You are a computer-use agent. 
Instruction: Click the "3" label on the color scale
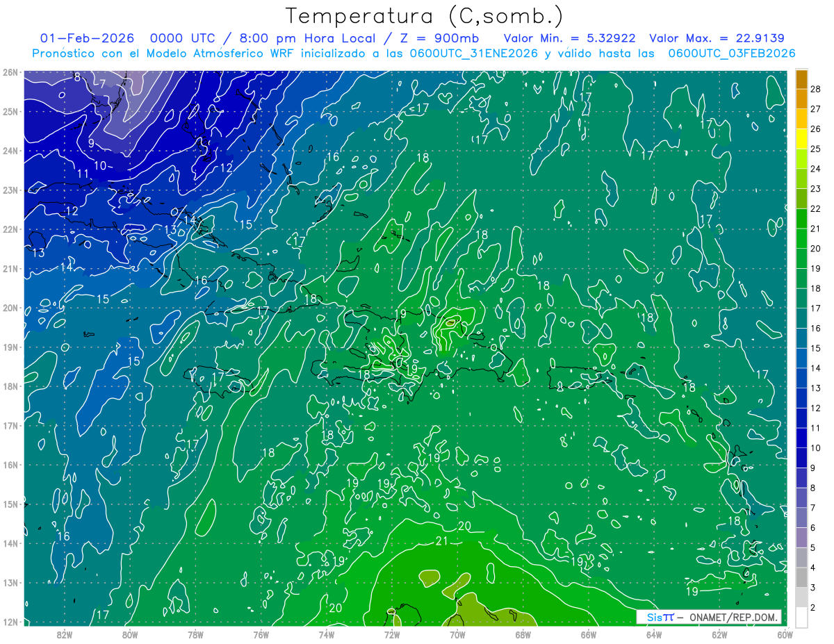click(813, 588)
